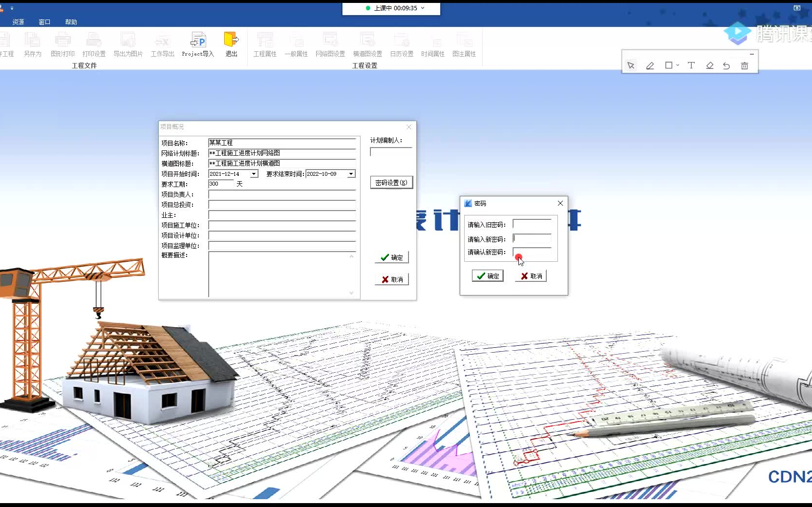The height and width of the screenshot is (507, 812).
Task: Click the 计划编制人 input field
Action: [x=391, y=152]
